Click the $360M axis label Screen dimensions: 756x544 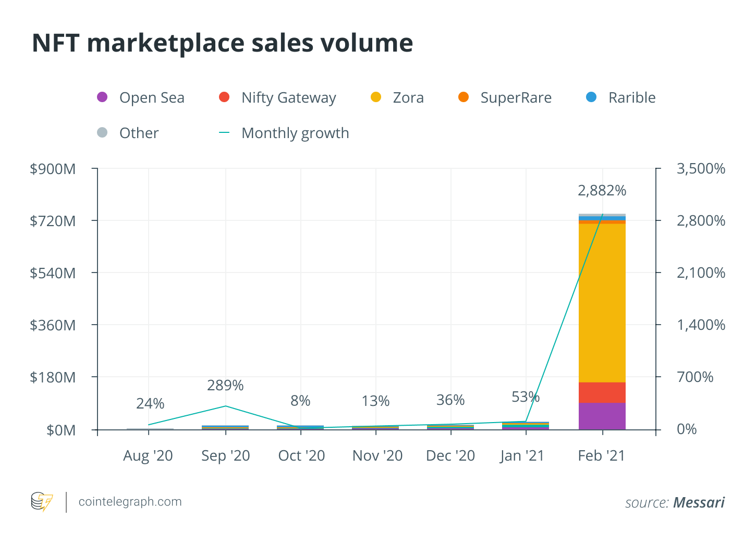pyautogui.click(x=53, y=325)
